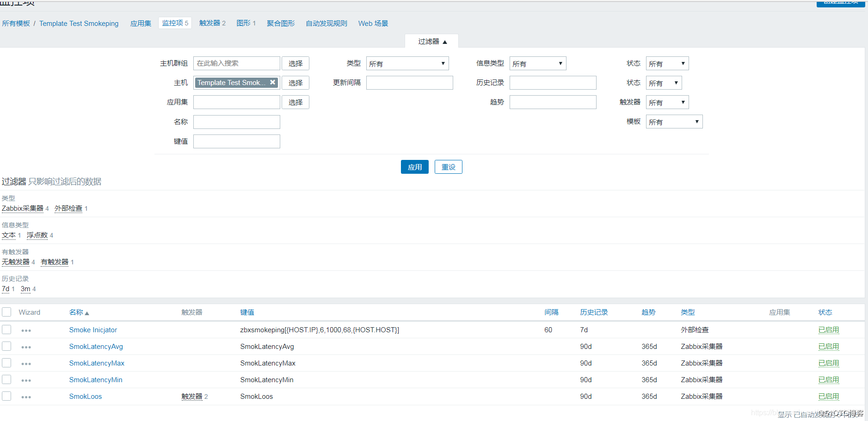Switch to 触发器 2 tab

(212, 23)
